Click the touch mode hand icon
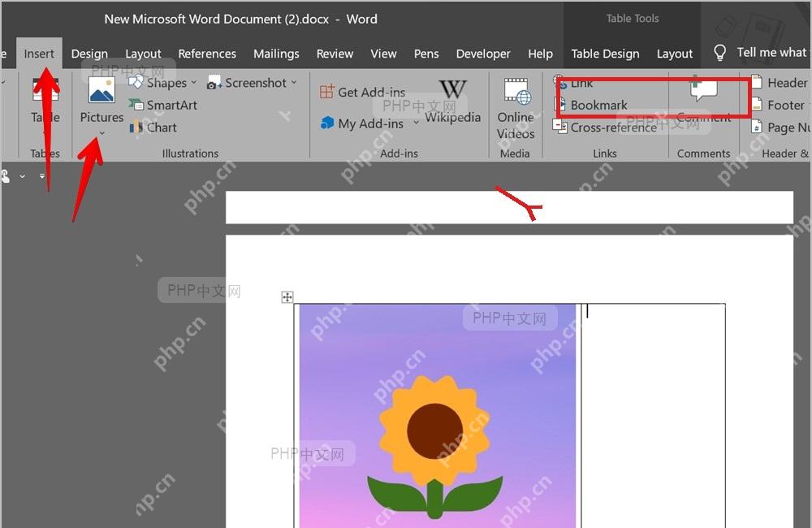 pyautogui.click(x=5, y=177)
